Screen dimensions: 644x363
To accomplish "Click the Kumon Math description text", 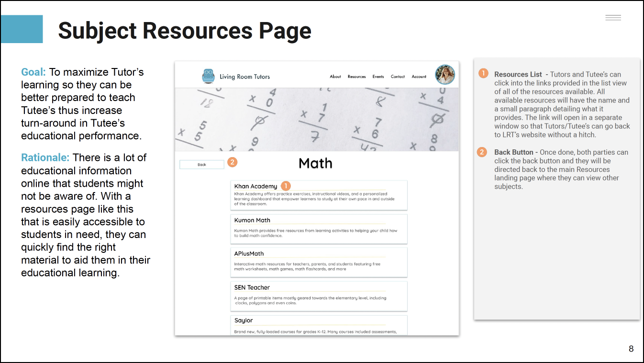I will click(x=316, y=233).
